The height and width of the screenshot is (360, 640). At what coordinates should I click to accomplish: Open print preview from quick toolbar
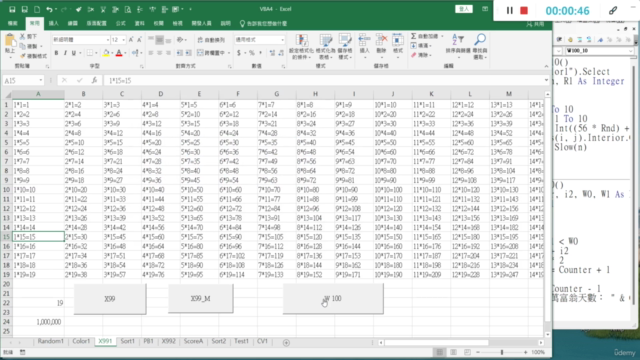pos(128,9)
